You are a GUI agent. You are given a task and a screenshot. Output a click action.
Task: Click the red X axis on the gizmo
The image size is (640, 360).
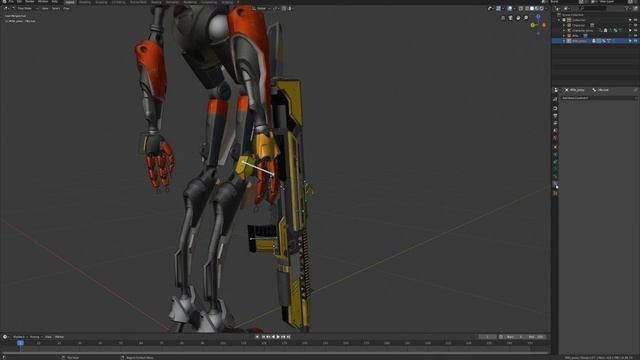[544, 24]
